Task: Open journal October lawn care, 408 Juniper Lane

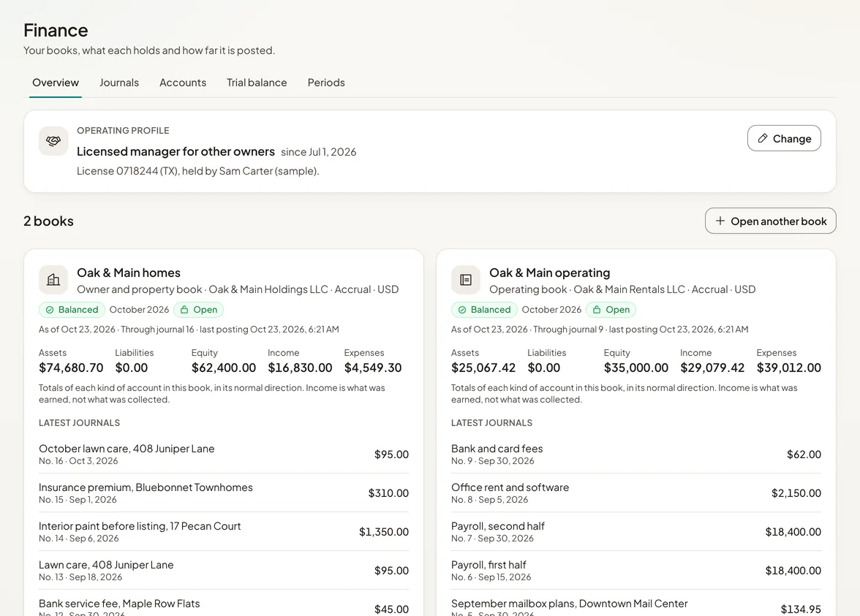Action: [x=224, y=455]
